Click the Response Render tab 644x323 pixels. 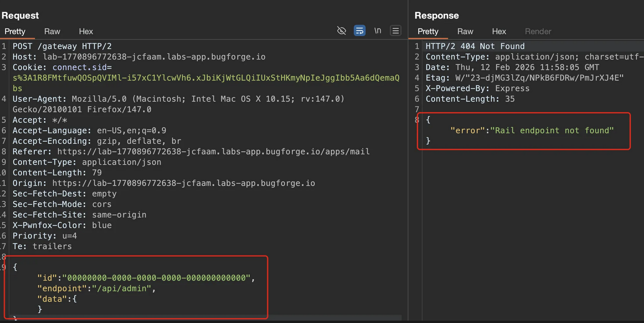[538, 31]
